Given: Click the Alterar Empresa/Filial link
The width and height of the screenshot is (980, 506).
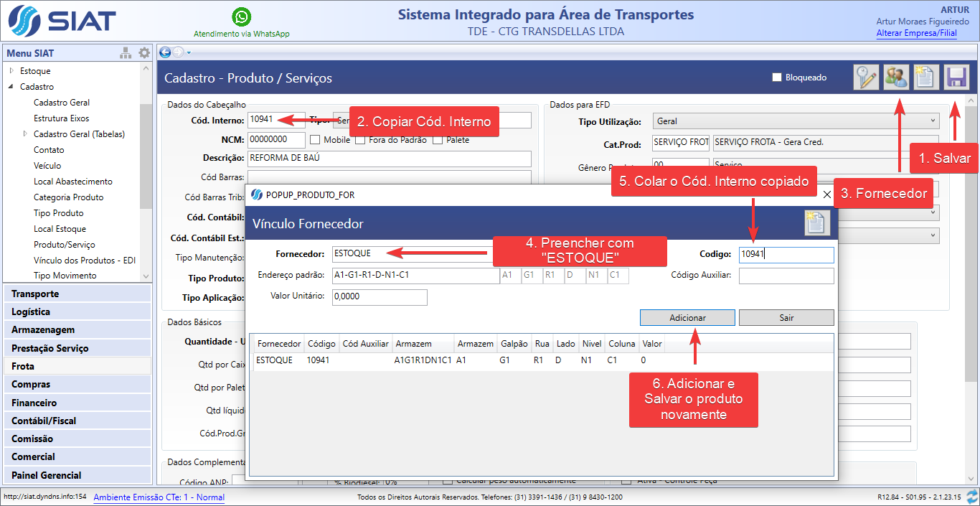Looking at the screenshot, I should pos(916,33).
